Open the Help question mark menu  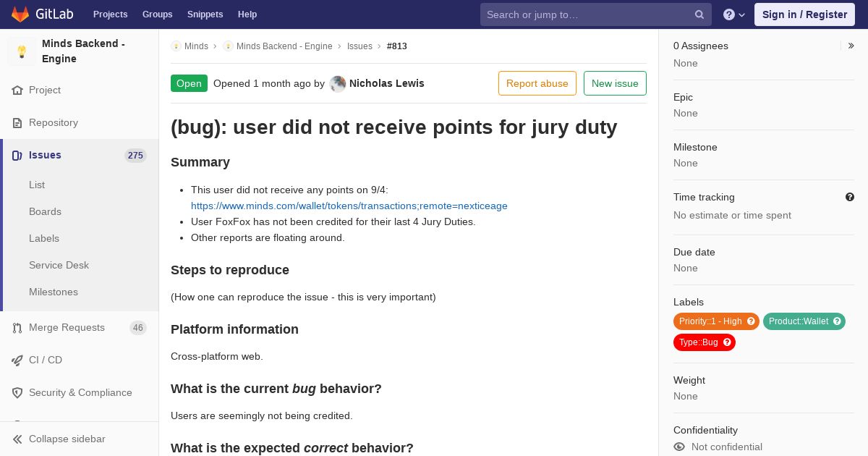coord(734,14)
